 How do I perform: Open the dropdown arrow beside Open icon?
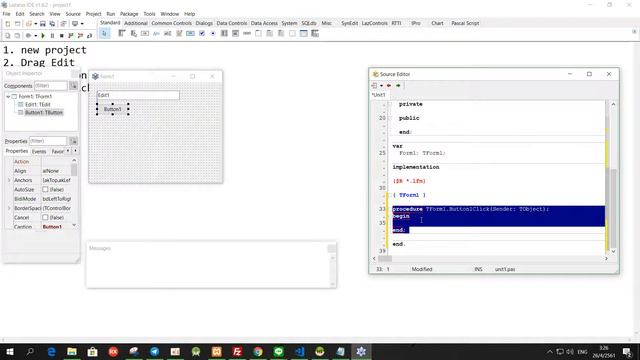coord(36,24)
